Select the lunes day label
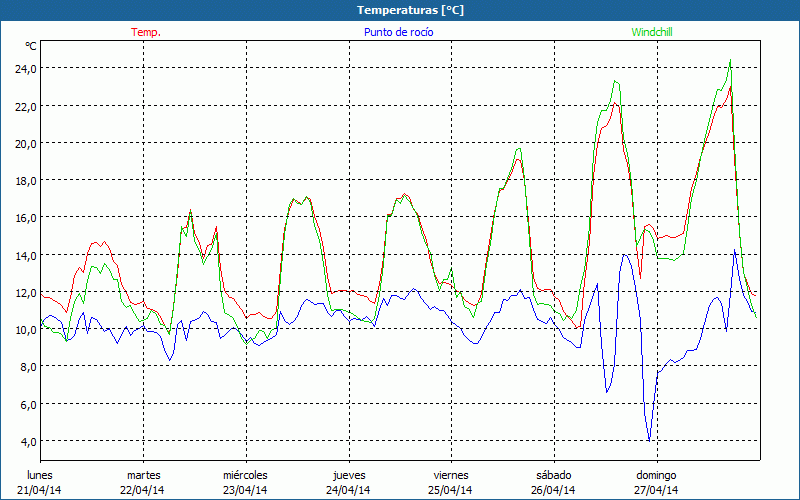 coord(40,475)
